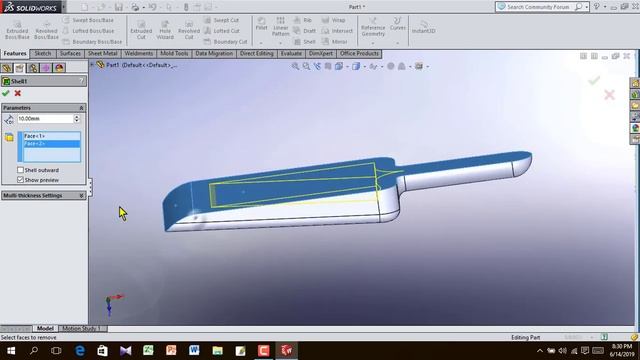Click the Windows Start button
Screen dimensions: 640x360
(11, 350)
